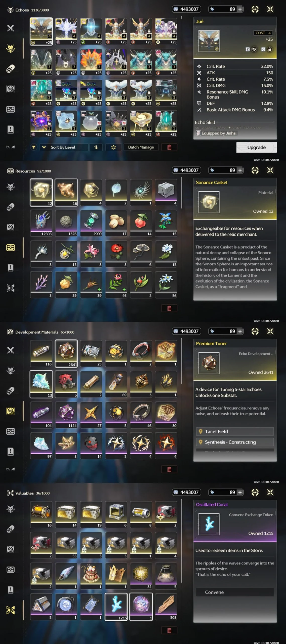Expand the Sort by Level dropdown
The width and height of the screenshot is (286, 644).
pyautogui.click(x=64, y=147)
